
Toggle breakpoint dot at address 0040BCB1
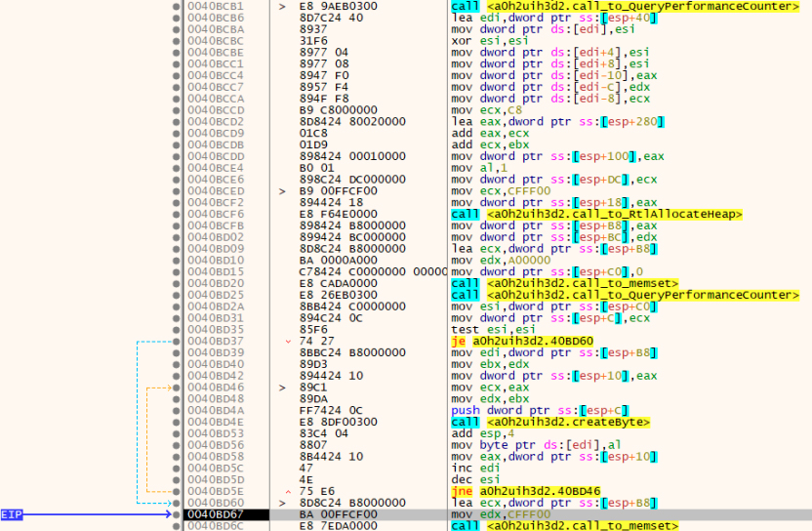(x=176, y=6)
